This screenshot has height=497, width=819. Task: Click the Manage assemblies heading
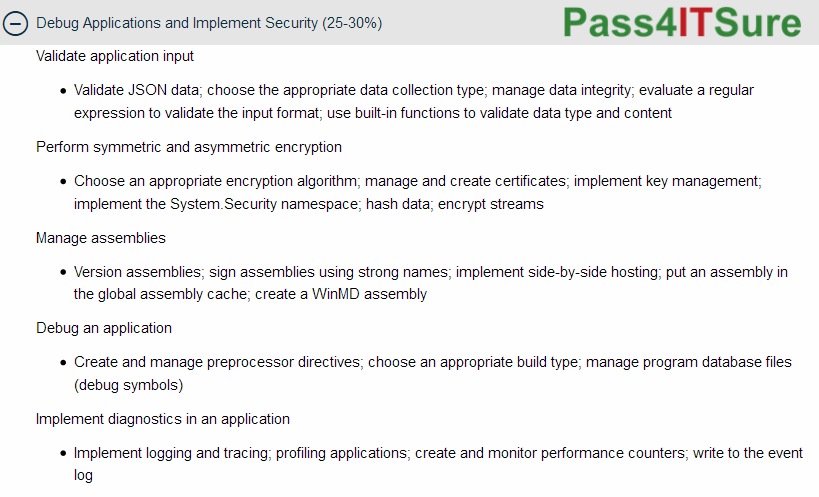click(x=100, y=238)
